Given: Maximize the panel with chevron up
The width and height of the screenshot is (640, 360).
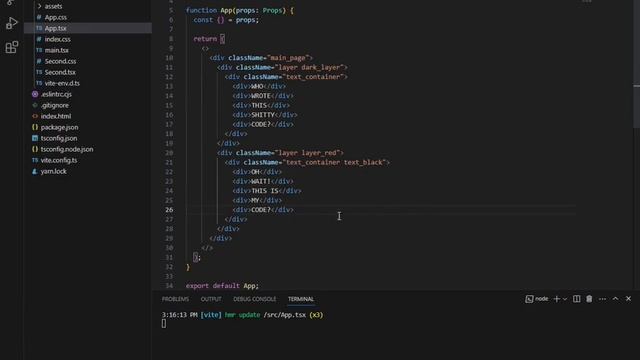Looking at the screenshot, I should 616,299.
